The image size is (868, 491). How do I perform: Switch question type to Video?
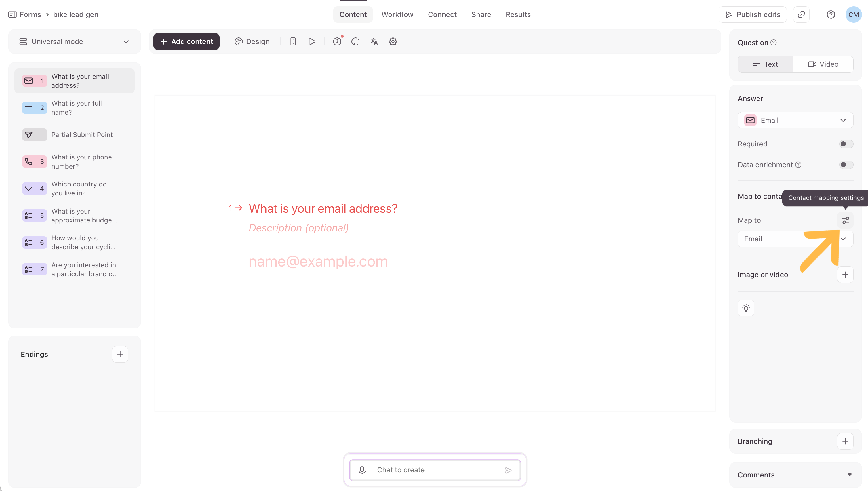[823, 64]
